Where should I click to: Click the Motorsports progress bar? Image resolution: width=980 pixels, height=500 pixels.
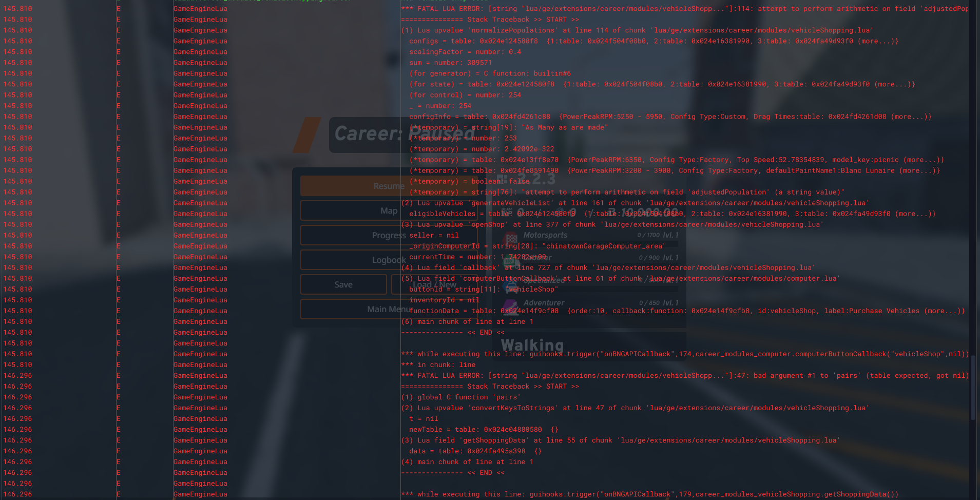601,243
